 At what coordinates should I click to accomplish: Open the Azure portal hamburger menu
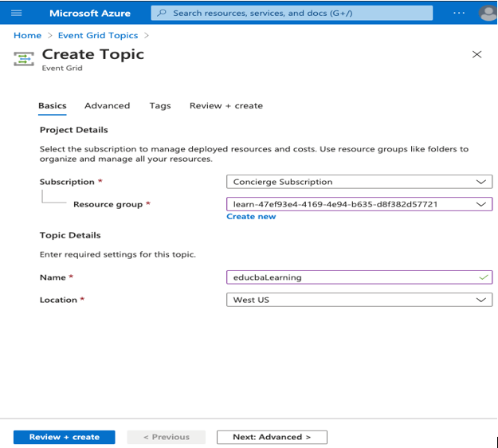click(16, 13)
